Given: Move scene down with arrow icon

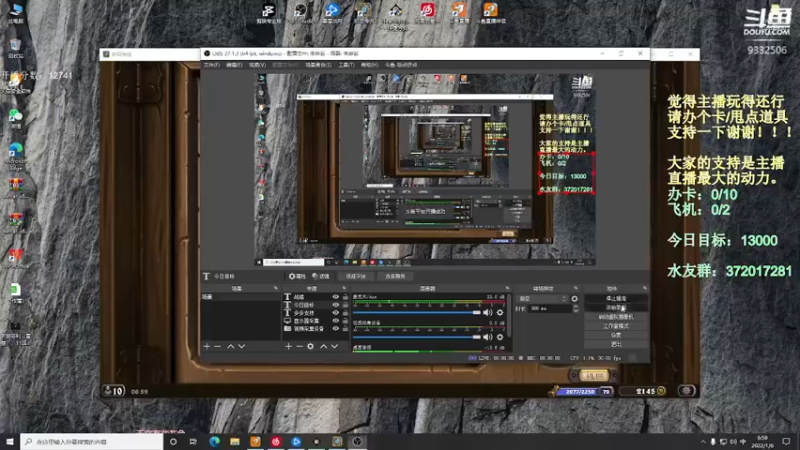Looking at the screenshot, I should click(x=242, y=346).
